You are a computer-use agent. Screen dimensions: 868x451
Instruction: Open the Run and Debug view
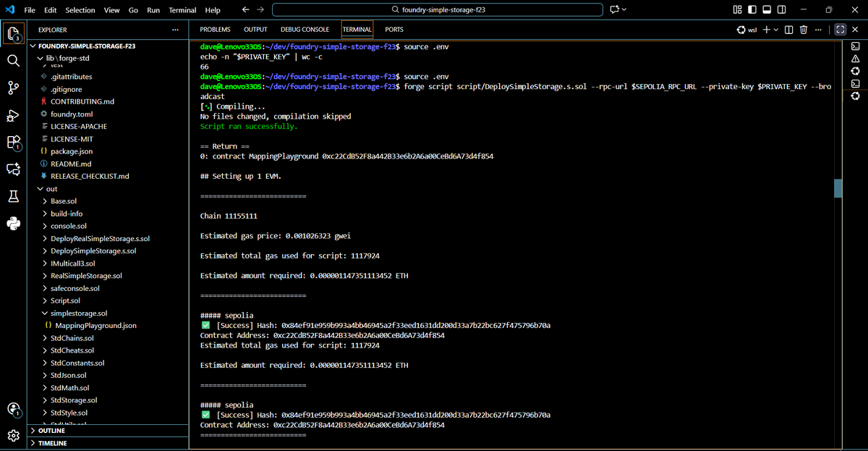click(x=13, y=115)
